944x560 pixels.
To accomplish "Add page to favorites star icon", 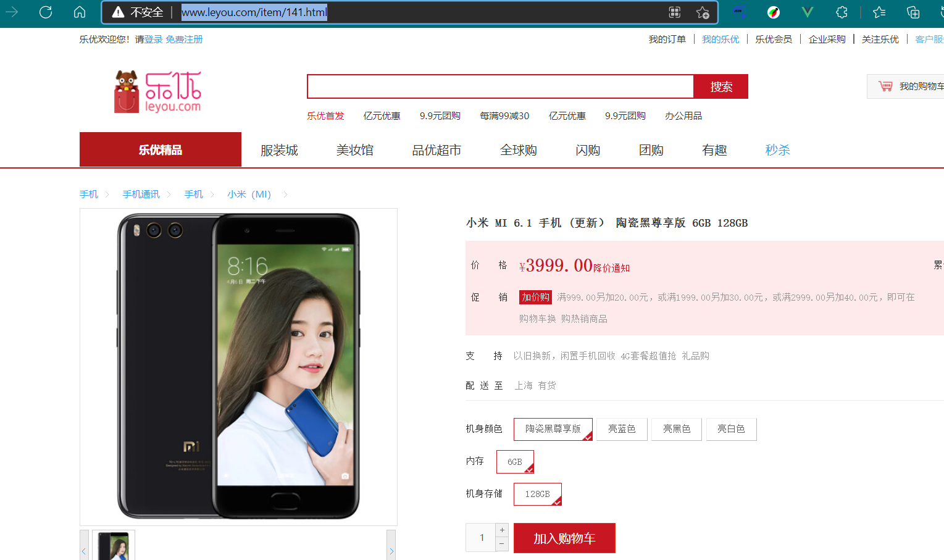I will pyautogui.click(x=703, y=12).
